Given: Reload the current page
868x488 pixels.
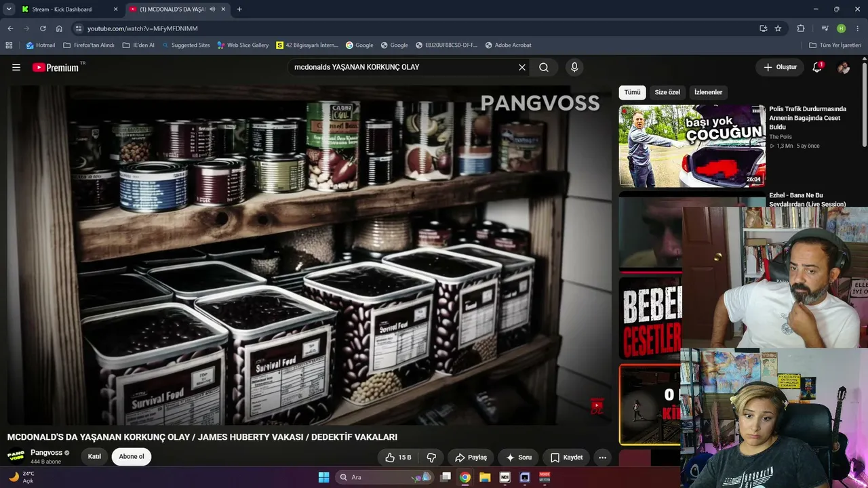Looking at the screenshot, I should (43, 28).
